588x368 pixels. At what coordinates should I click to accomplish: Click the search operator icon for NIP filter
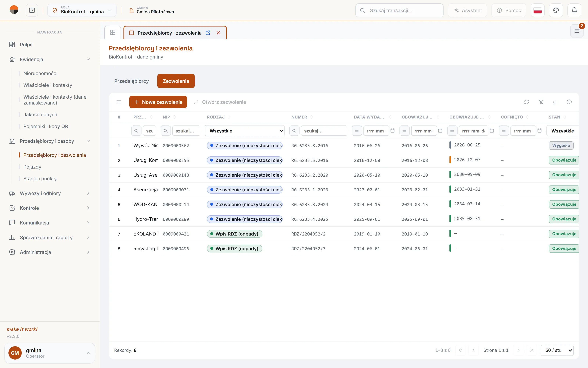(x=165, y=131)
